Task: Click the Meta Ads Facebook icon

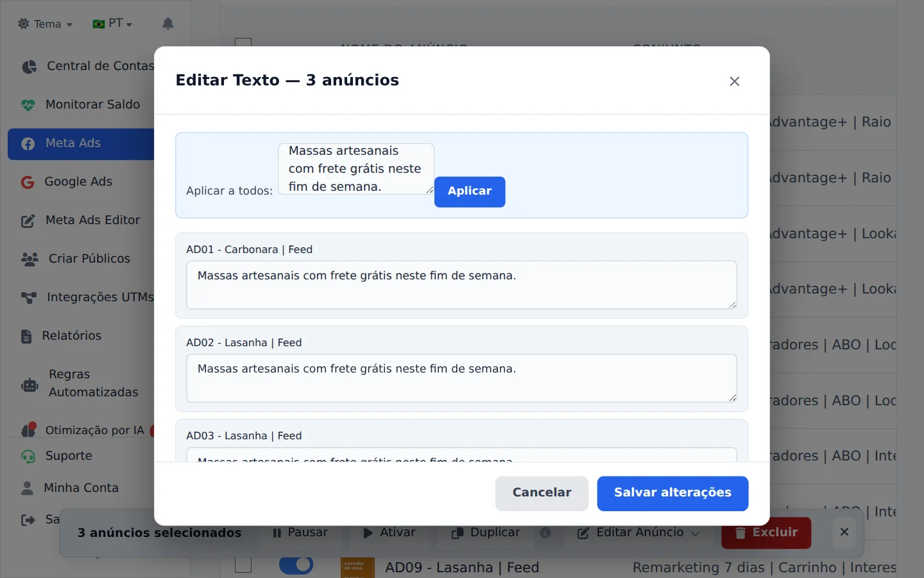Action: [28, 144]
